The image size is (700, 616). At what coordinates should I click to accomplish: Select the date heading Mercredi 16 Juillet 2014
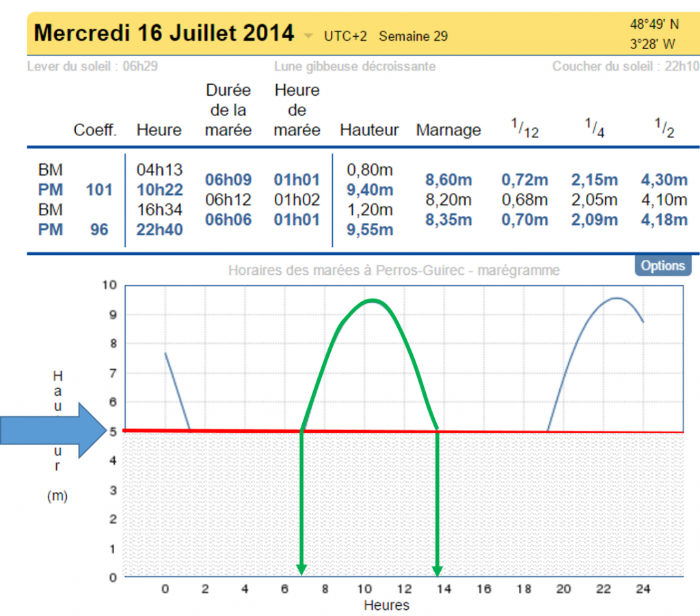pos(164,33)
